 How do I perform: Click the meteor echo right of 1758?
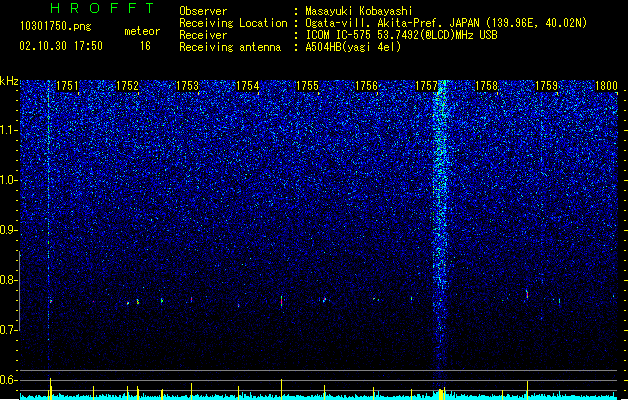[527, 294]
